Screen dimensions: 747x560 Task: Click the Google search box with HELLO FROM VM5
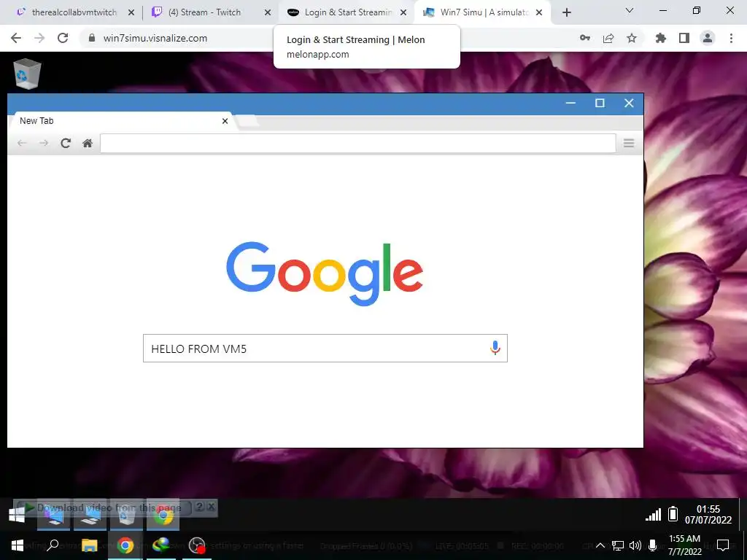[325, 348]
